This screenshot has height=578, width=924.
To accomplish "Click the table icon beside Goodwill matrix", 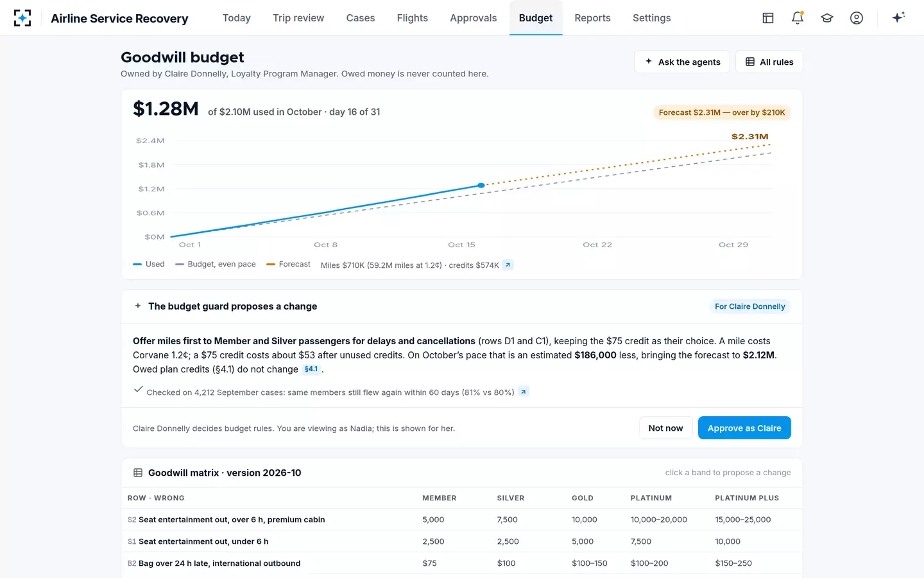I will [138, 473].
